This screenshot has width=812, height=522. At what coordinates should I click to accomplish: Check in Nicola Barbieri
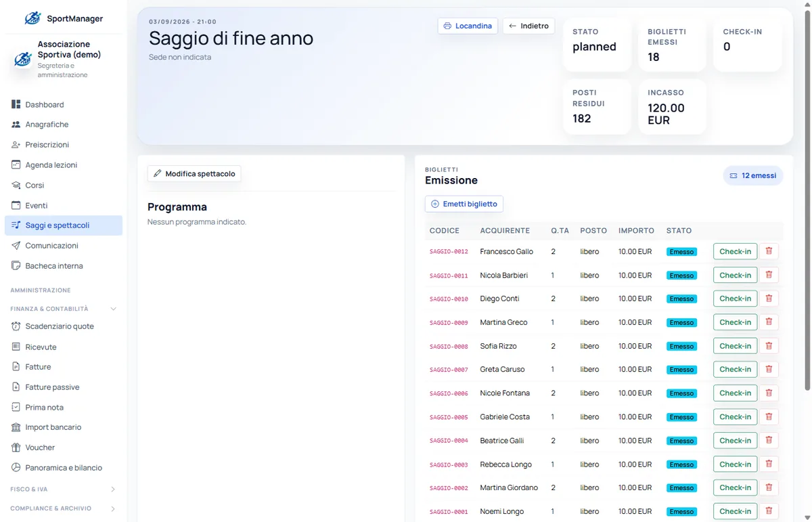[x=735, y=275]
